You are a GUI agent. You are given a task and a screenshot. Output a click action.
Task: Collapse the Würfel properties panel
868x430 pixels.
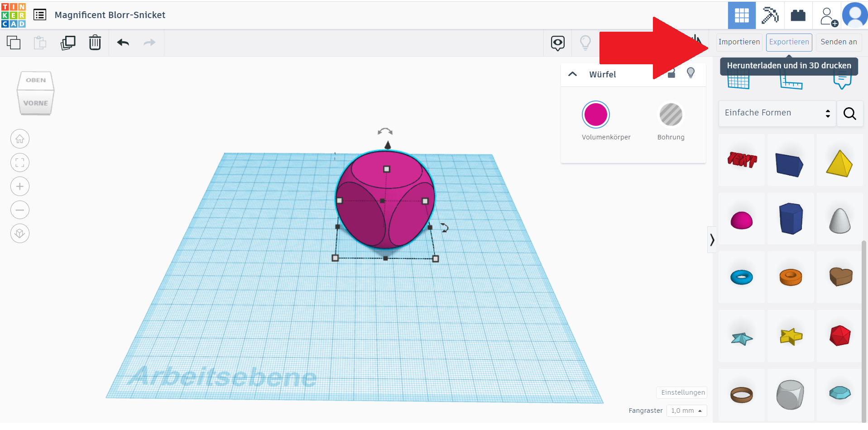[x=573, y=74]
